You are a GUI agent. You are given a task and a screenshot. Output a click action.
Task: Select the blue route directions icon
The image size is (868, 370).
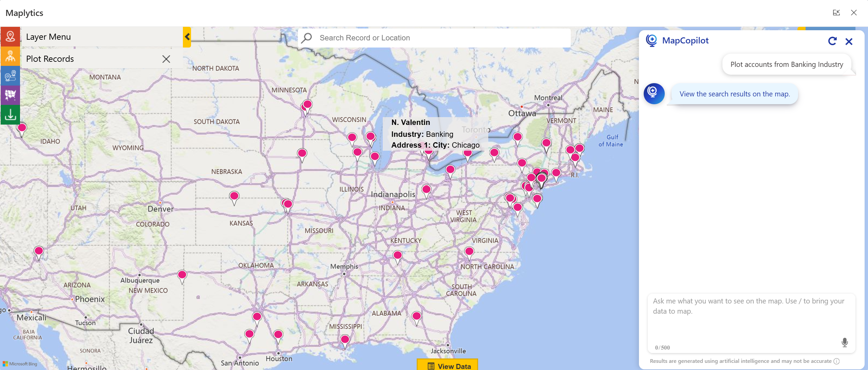point(10,76)
